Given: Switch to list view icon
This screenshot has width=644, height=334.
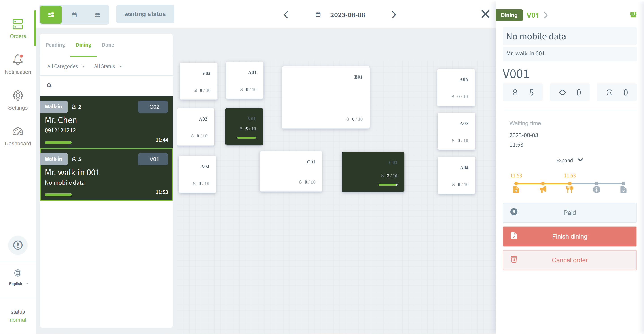Looking at the screenshot, I should [x=97, y=15].
